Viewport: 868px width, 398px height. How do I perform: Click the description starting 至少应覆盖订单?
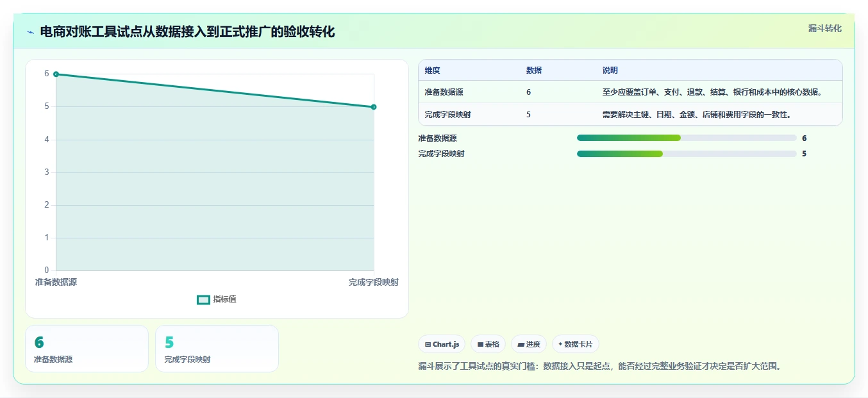pos(712,92)
